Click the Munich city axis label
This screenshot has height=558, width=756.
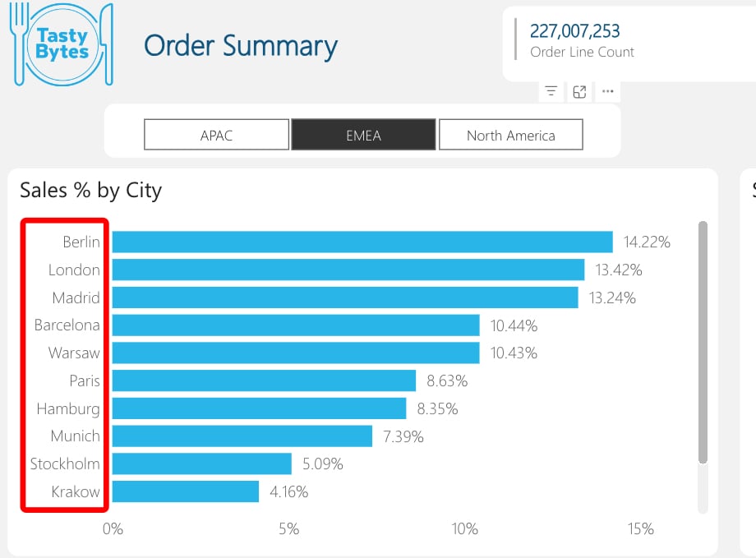click(x=75, y=436)
